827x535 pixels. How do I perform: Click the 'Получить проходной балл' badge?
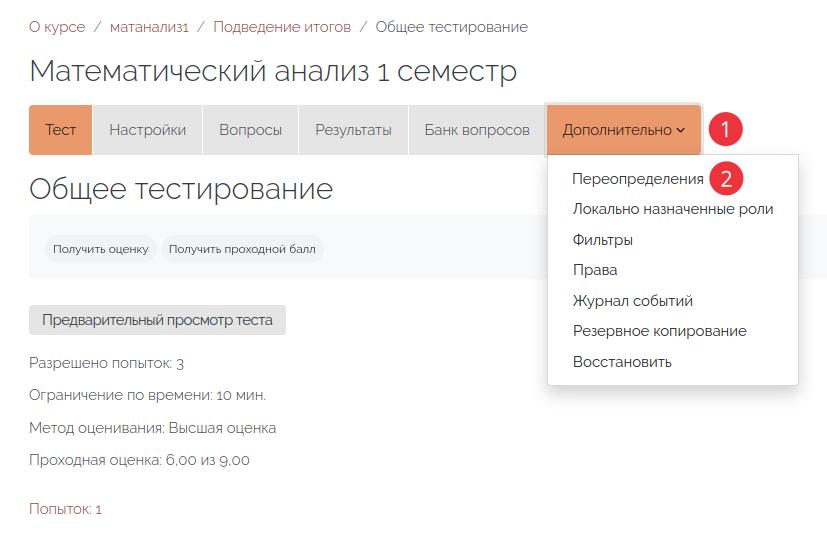point(242,249)
